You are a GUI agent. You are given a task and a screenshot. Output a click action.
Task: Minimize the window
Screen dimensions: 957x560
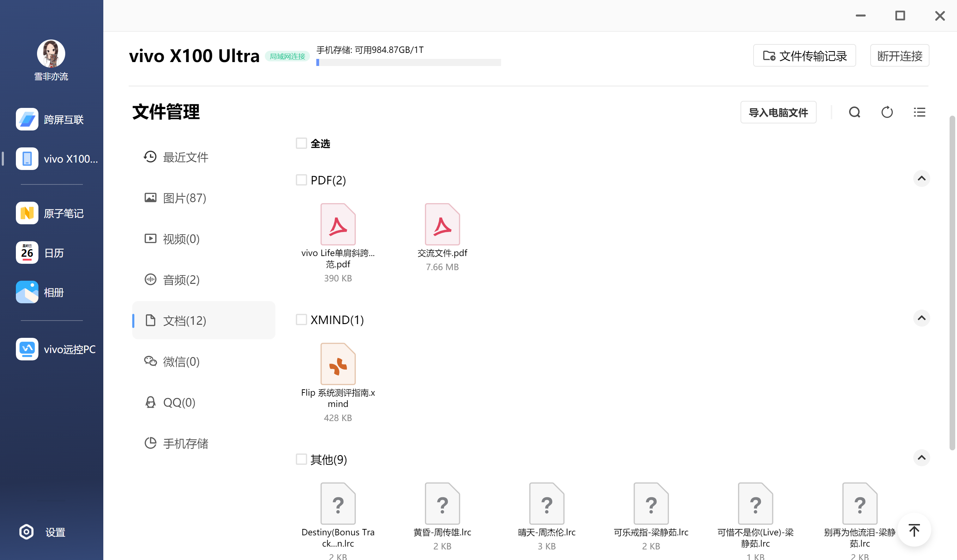(x=860, y=16)
